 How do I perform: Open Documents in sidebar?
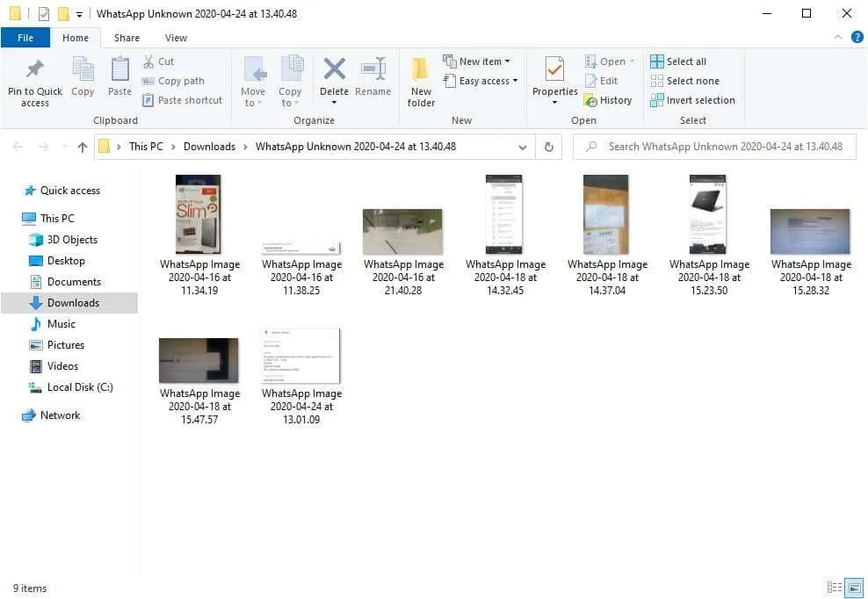point(65,282)
